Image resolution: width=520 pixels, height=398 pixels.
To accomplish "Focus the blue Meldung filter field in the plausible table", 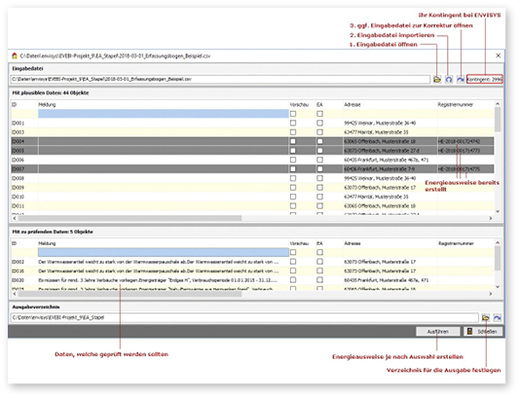I will tap(163, 114).
